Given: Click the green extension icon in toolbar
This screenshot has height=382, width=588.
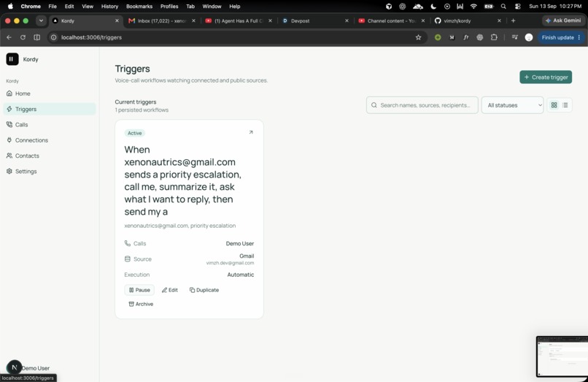Looking at the screenshot, I should point(438,37).
